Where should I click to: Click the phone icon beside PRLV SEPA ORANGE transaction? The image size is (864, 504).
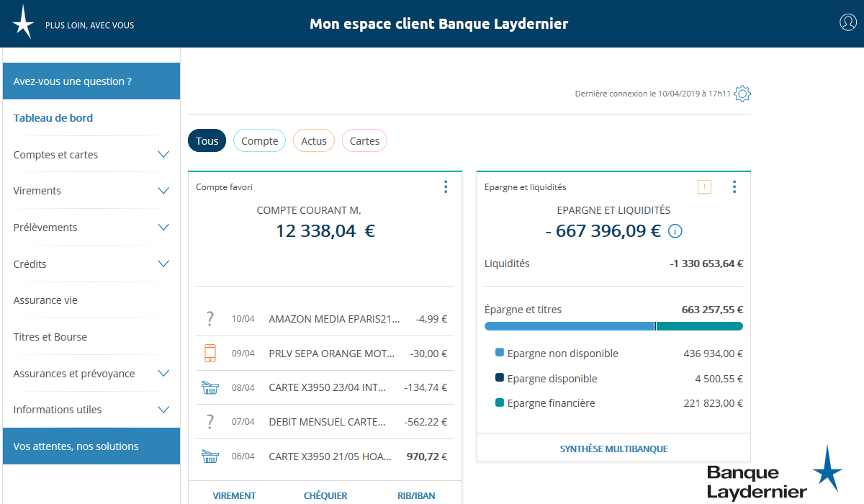pyautogui.click(x=210, y=353)
